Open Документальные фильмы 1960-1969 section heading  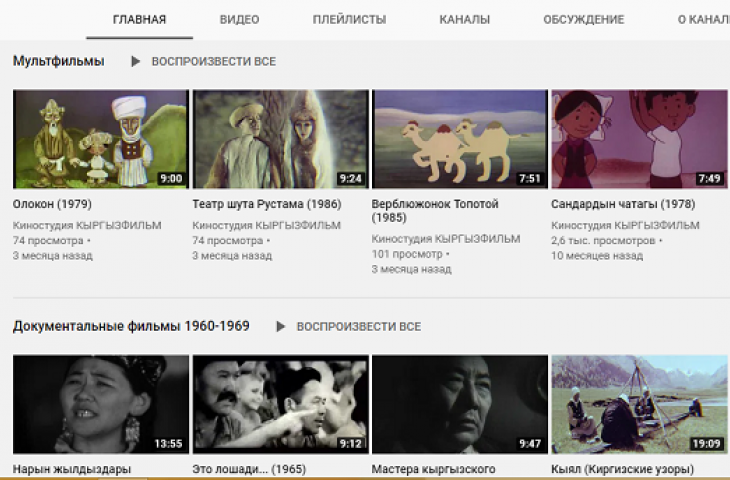click(x=131, y=326)
